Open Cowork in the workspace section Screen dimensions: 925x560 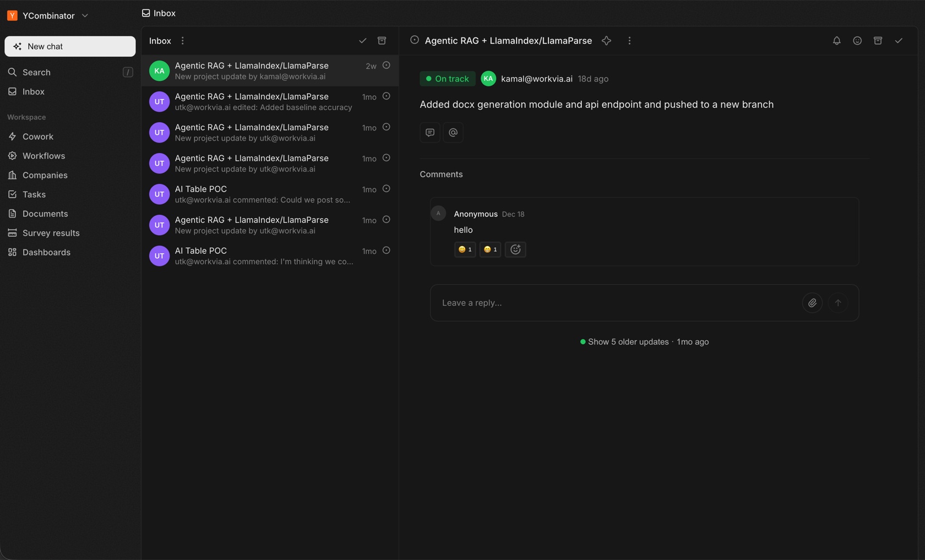coord(70,137)
